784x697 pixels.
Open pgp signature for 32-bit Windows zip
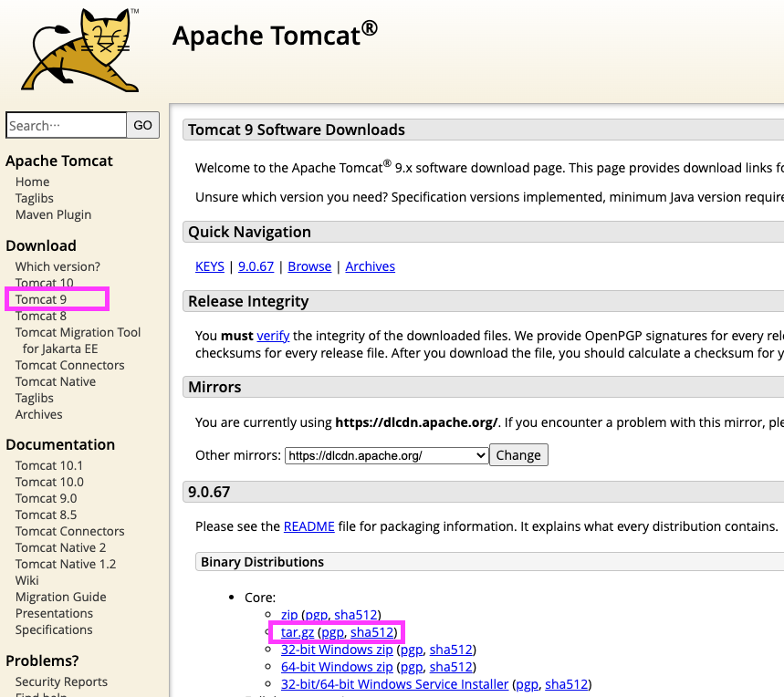click(412, 650)
